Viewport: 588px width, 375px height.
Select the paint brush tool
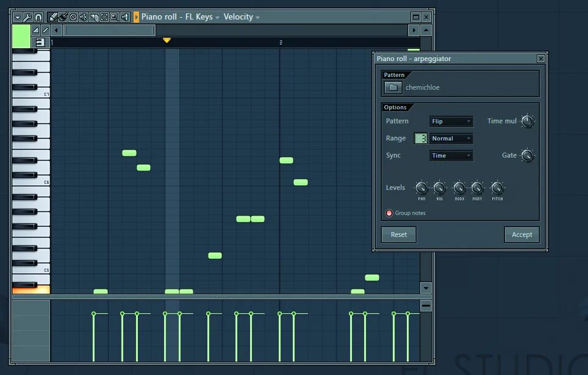[x=63, y=17]
